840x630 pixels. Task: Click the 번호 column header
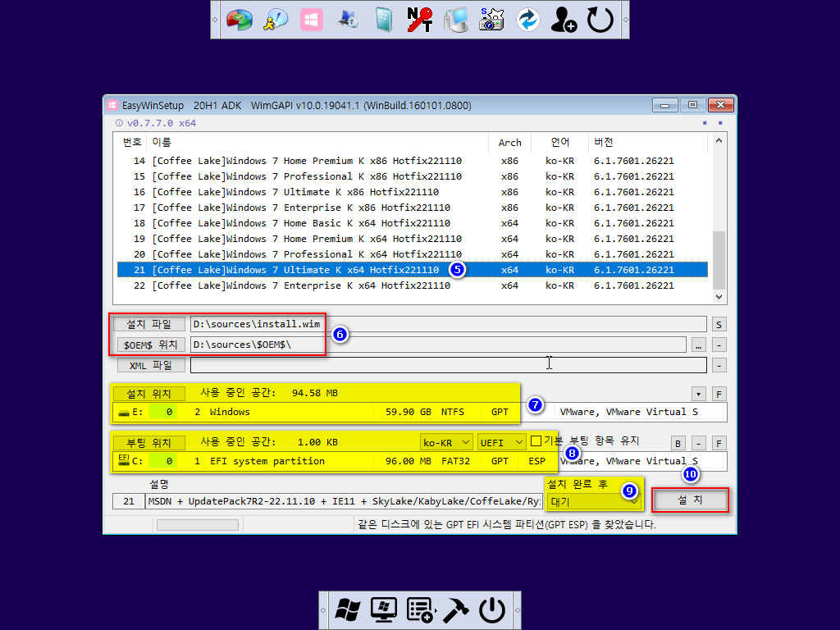(x=132, y=142)
